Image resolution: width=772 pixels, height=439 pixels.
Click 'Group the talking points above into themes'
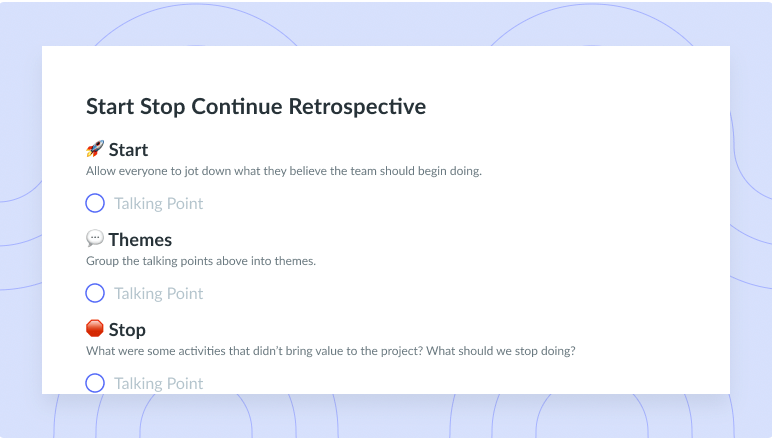coord(201,261)
